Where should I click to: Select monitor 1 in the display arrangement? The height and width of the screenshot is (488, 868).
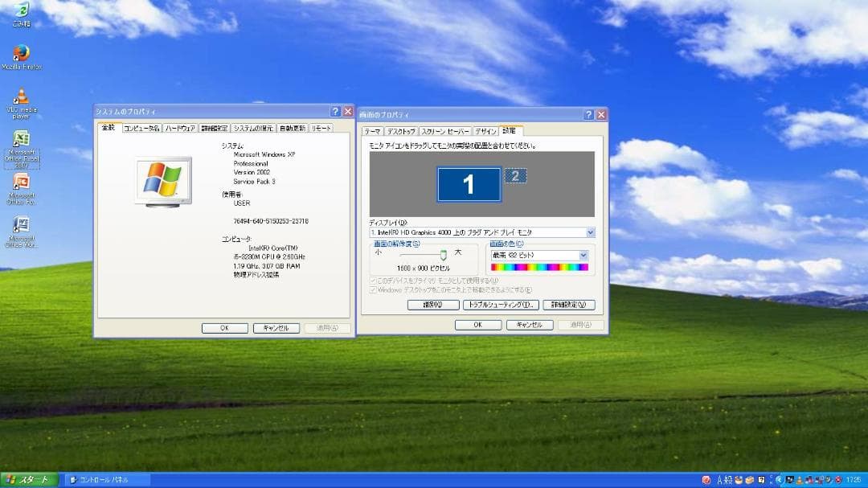click(469, 183)
